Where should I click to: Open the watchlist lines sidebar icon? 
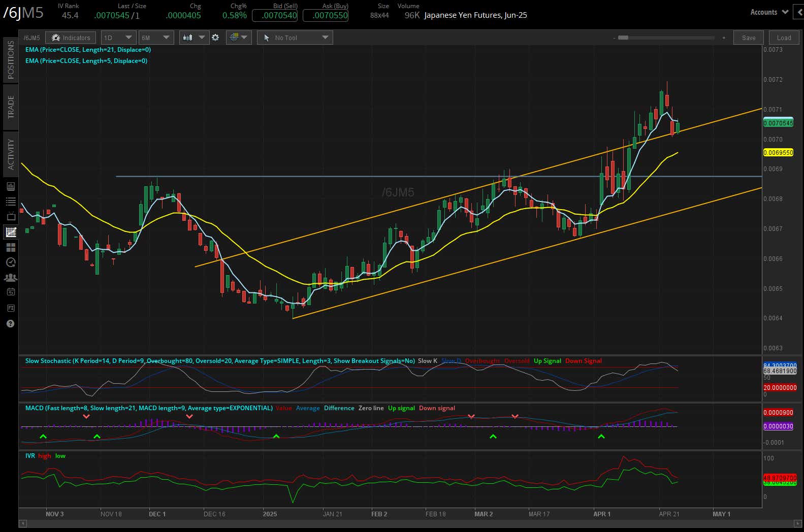11,202
